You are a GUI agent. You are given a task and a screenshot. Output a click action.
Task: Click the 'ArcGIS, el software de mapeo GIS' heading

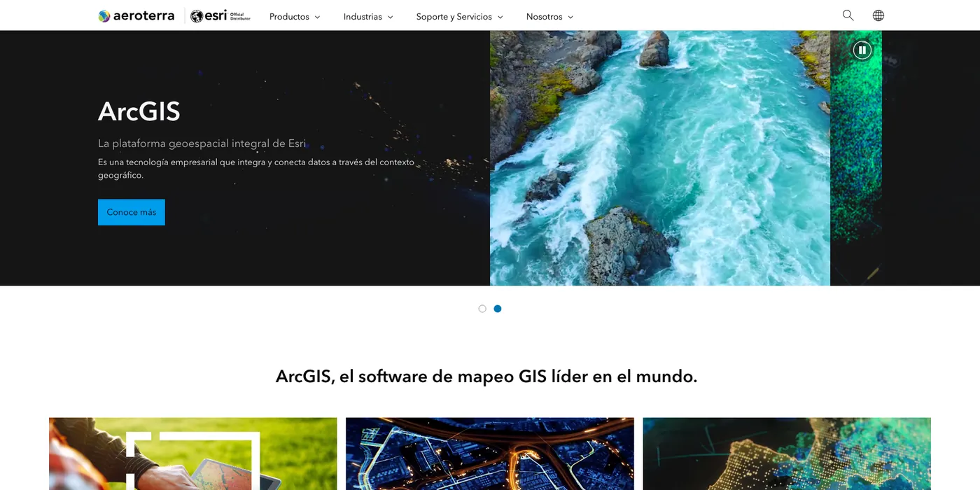[x=486, y=377]
